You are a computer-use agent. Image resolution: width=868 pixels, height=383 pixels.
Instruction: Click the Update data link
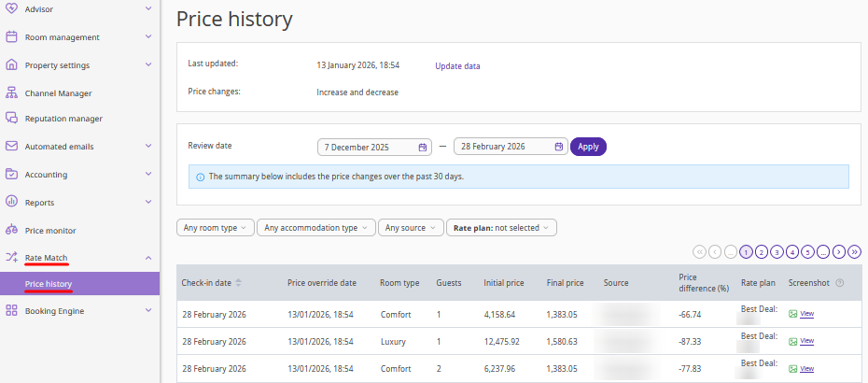(x=457, y=66)
